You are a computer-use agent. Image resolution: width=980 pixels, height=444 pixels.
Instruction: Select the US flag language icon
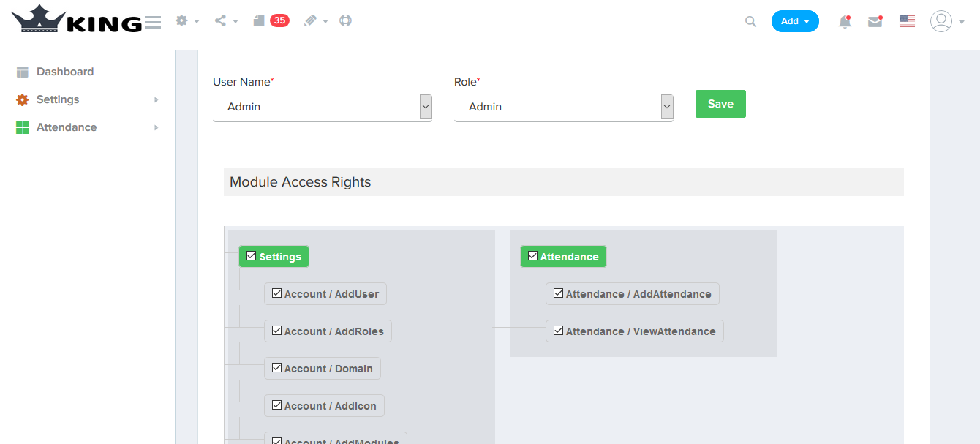[x=907, y=21]
